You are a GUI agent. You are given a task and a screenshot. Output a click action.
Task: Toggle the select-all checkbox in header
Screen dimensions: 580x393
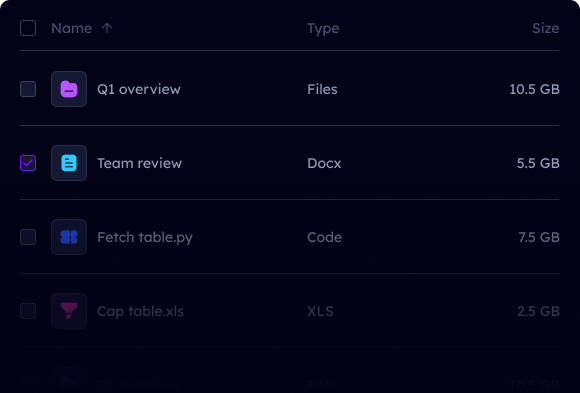pos(28,28)
